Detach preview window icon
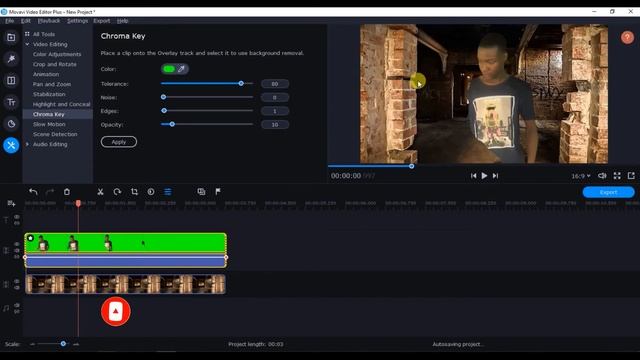Screen dimensions: 640x360 pos(631,176)
